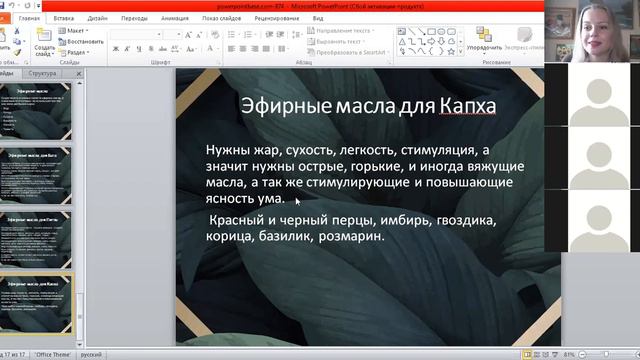Image resolution: width=640 pixels, height=360 pixels.
Task: Close the slides thumbnail pane with X
Action: point(79,73)
